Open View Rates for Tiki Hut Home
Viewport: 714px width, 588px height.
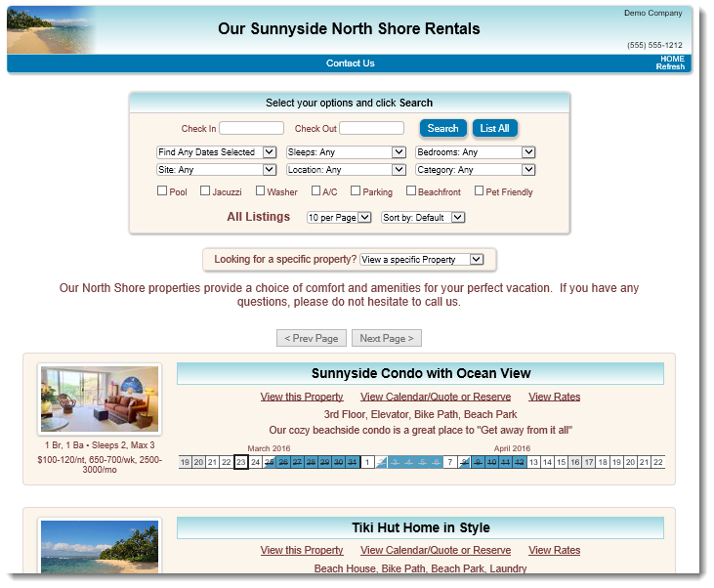click(554, 550)
